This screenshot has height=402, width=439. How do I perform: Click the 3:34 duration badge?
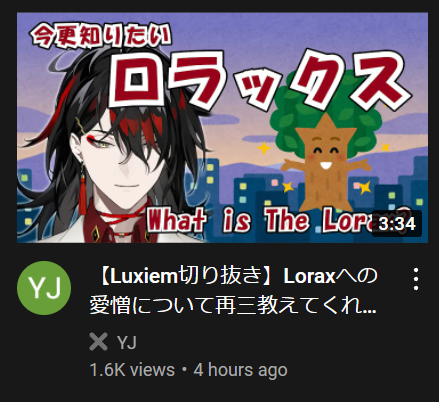[397, 223]
